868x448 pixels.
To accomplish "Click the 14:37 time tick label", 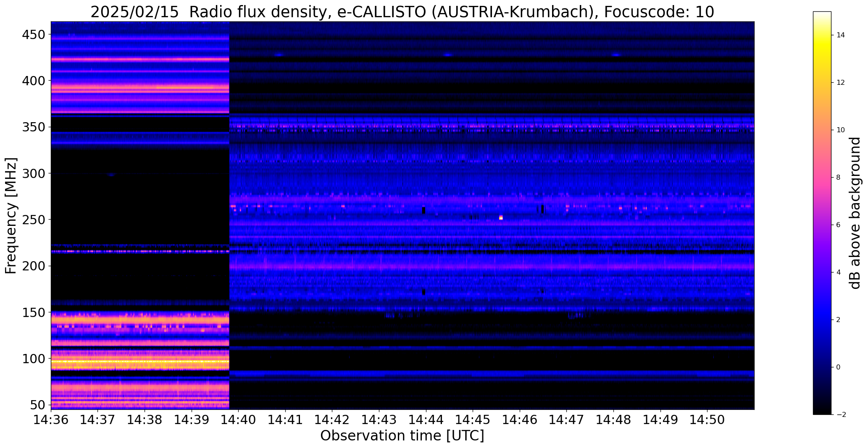I will pyautogui.click(x=98, y=420).
